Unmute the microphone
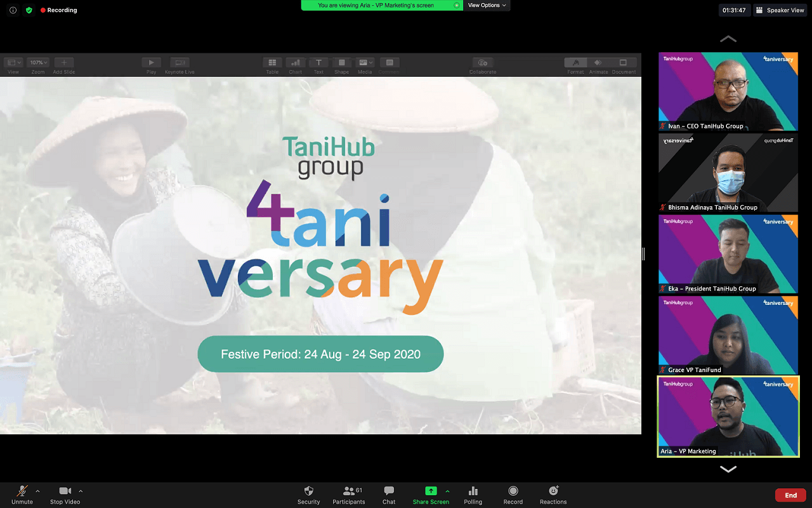 click(x=22, y=491)
